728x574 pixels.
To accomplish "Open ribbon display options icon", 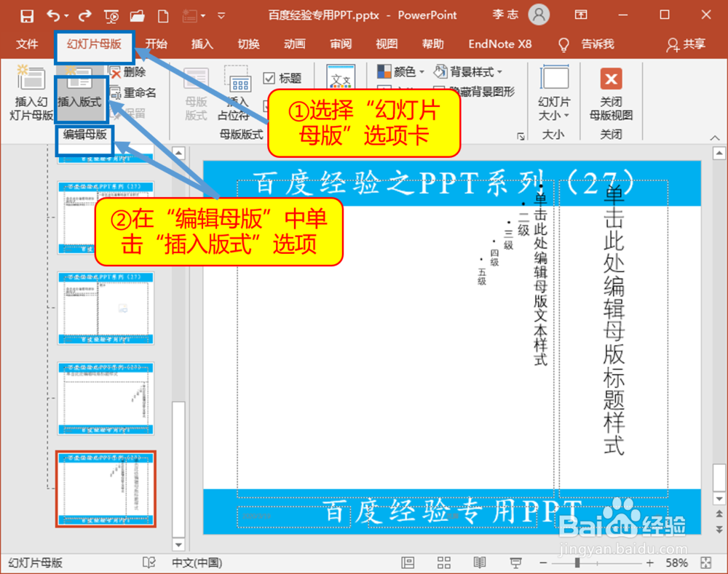I will pyautogui.click(x=581, y=15).
